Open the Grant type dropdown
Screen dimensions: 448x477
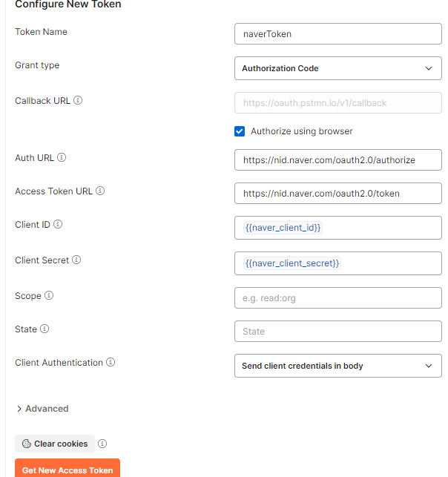[x=338, y=68]
